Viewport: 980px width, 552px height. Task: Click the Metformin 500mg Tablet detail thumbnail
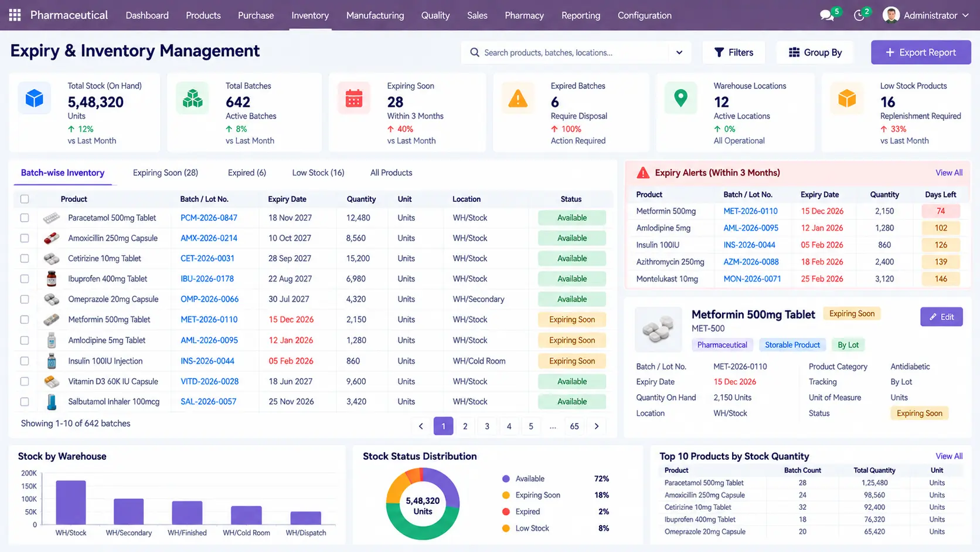(x=658, y=329)
